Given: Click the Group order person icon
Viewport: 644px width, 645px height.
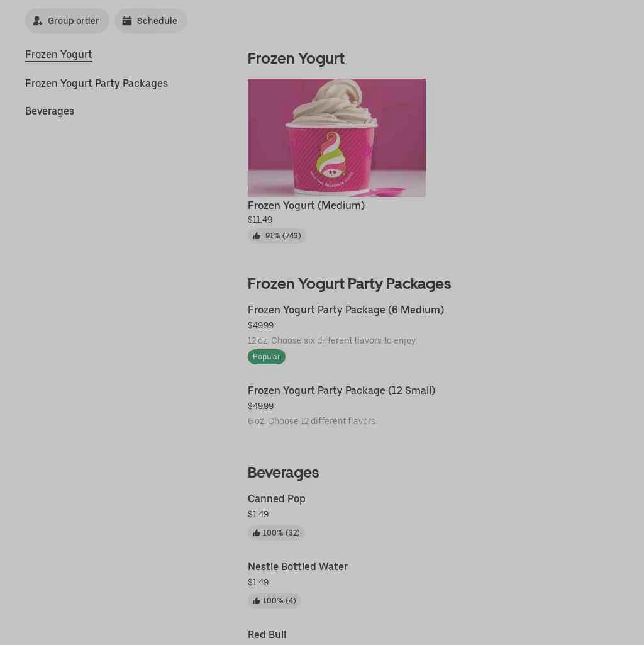Looking at the screenshot, I should (38, 21).
